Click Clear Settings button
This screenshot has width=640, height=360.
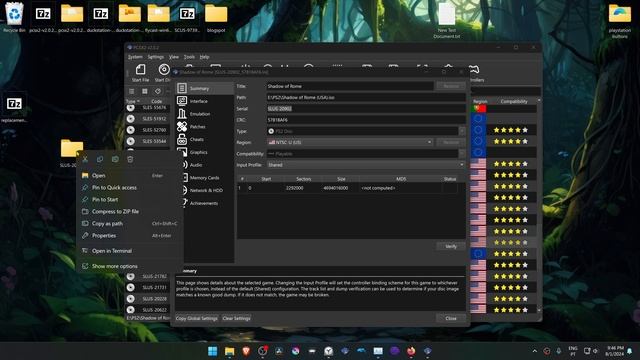(x=236, y=318)
